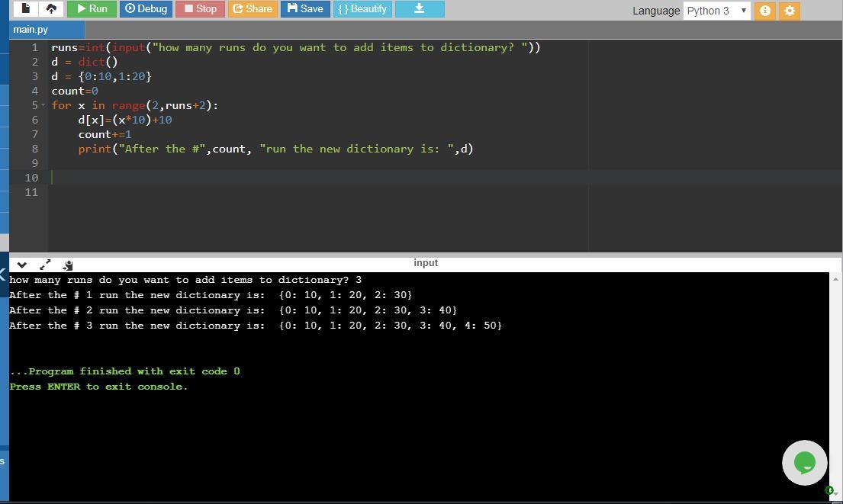Open the Language Python 3 dropdown
The image size is (843, 504).
tap(716, 11)
